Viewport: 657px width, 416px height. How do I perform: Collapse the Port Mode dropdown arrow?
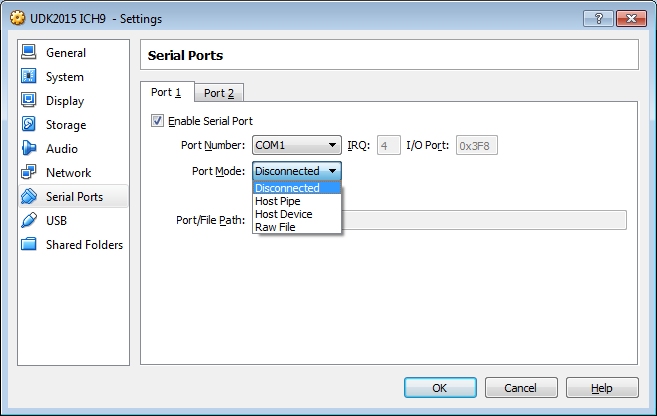click(332, 171)
